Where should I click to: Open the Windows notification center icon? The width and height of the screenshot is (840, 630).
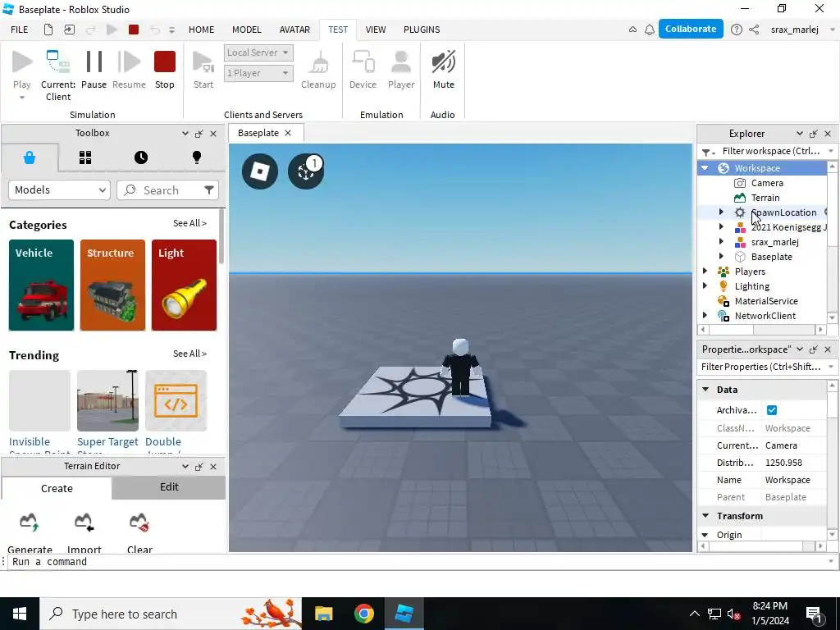point(815,614)
